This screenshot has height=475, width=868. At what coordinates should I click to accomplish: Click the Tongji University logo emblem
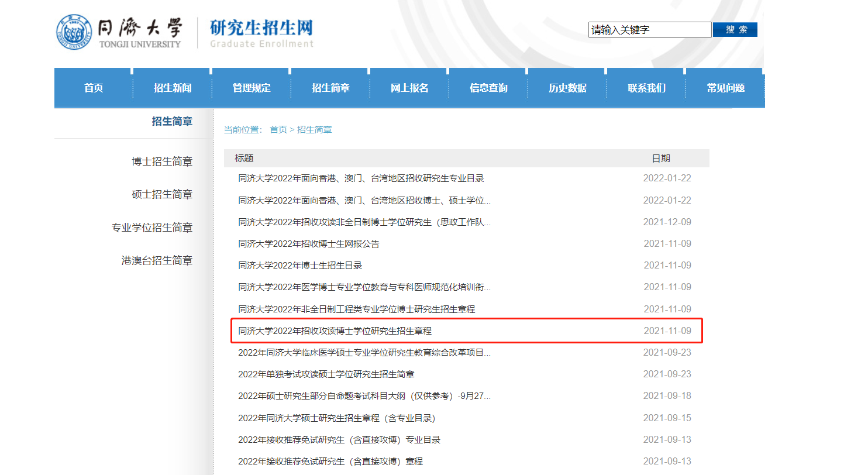[74, 32]
